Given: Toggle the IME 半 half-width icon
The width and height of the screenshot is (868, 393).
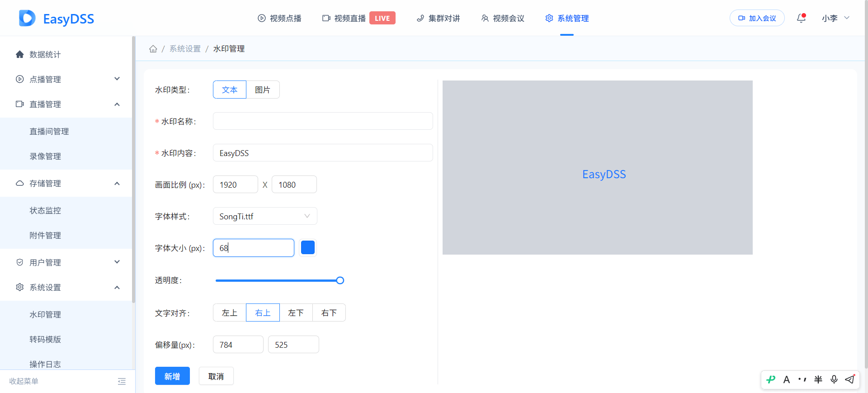Looking at the screenshot, I should click(x=818, y=379).
